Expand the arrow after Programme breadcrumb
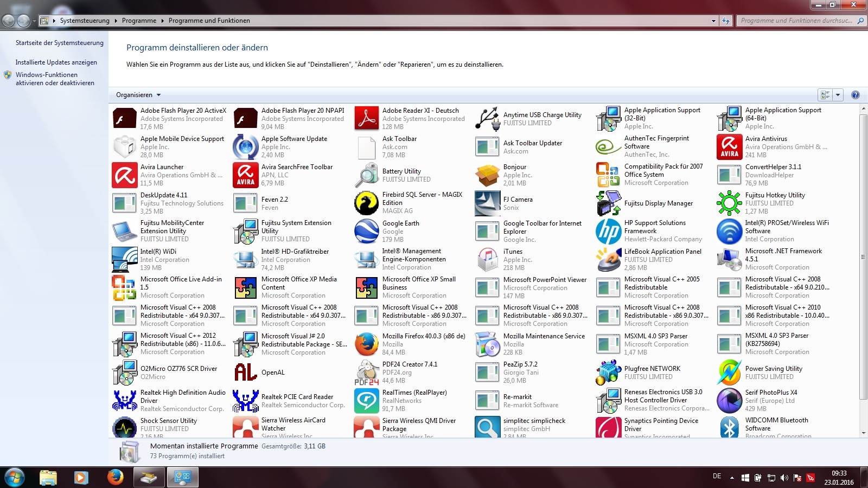The width and height of the screenshot is (868, 488). tap(162, 21)
